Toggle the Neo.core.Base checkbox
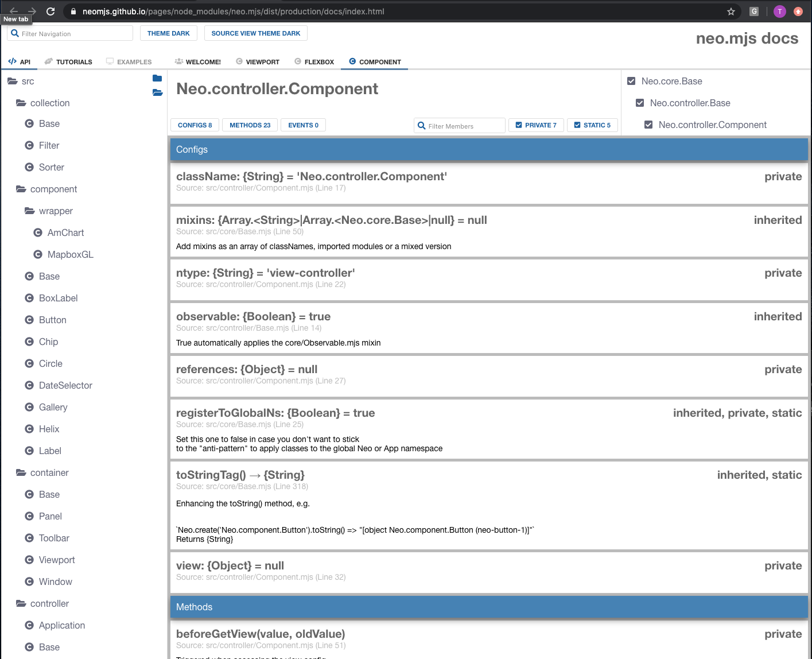This screenshot has height=659, width=812. point(631,81)
